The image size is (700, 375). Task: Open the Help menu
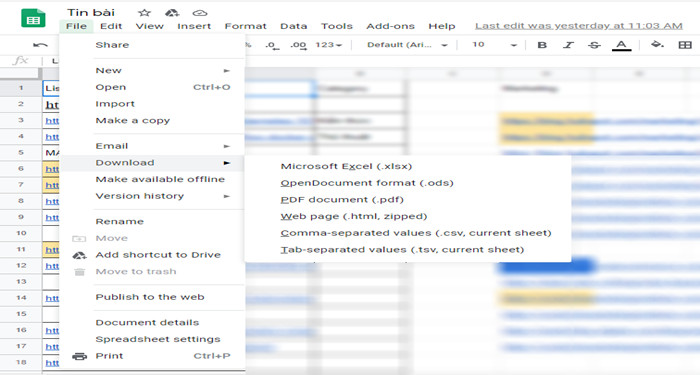point(442,26)
